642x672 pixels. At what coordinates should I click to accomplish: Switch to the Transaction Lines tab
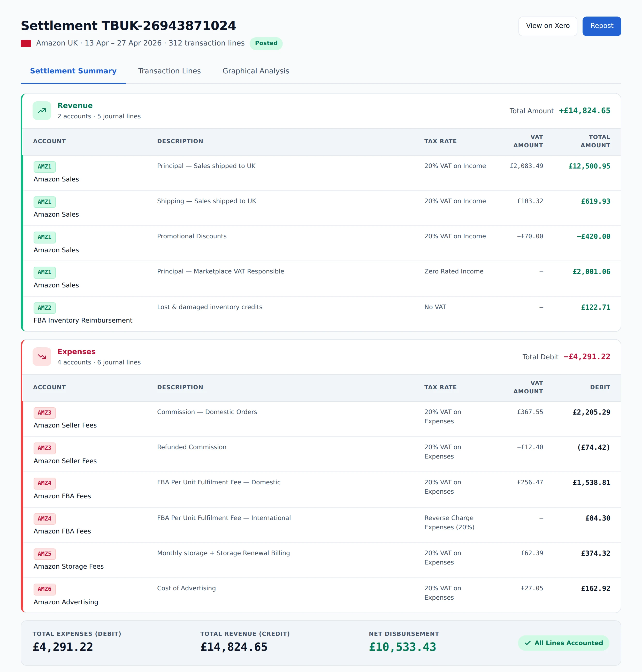[169, 71]
